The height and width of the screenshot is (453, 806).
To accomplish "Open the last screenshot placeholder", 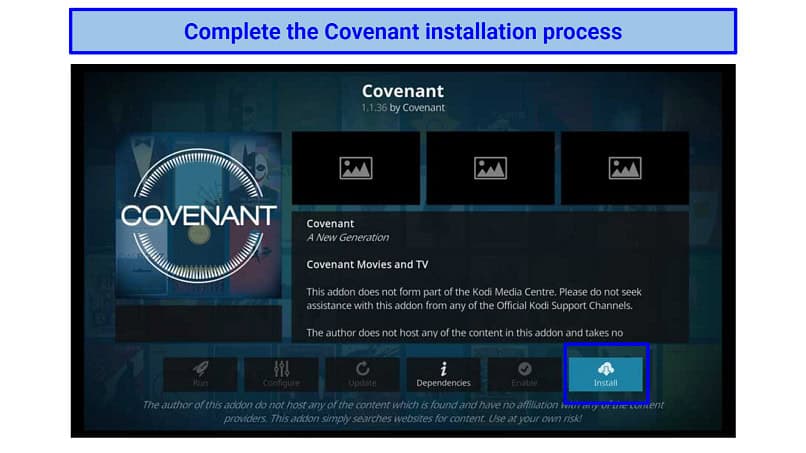I will [x=625, y=168].
